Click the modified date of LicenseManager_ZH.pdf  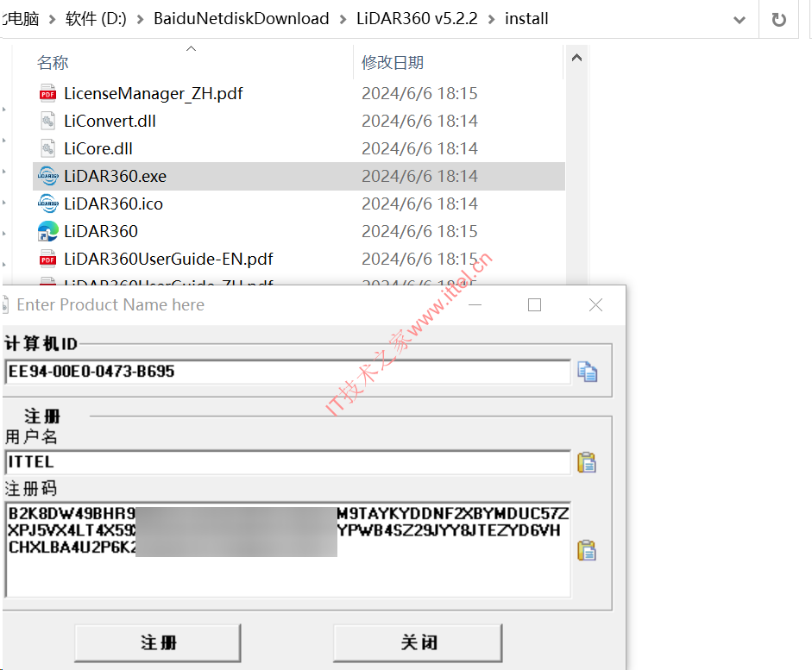pos(419,94)
